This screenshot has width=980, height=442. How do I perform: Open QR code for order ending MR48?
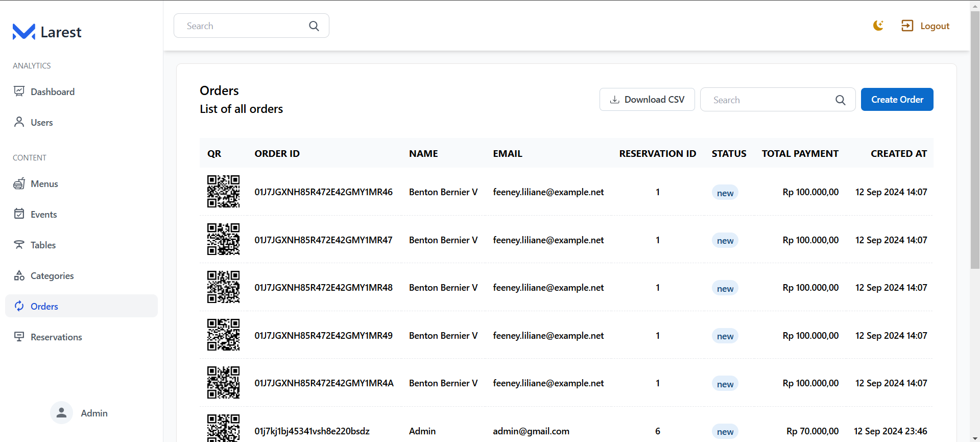click(x=223, y=287)
